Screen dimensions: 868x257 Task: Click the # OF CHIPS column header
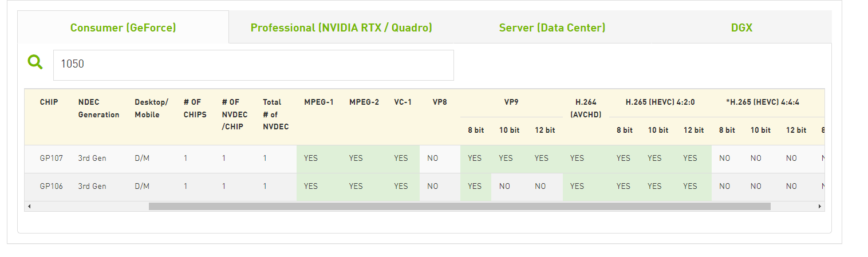coord(195,109)
